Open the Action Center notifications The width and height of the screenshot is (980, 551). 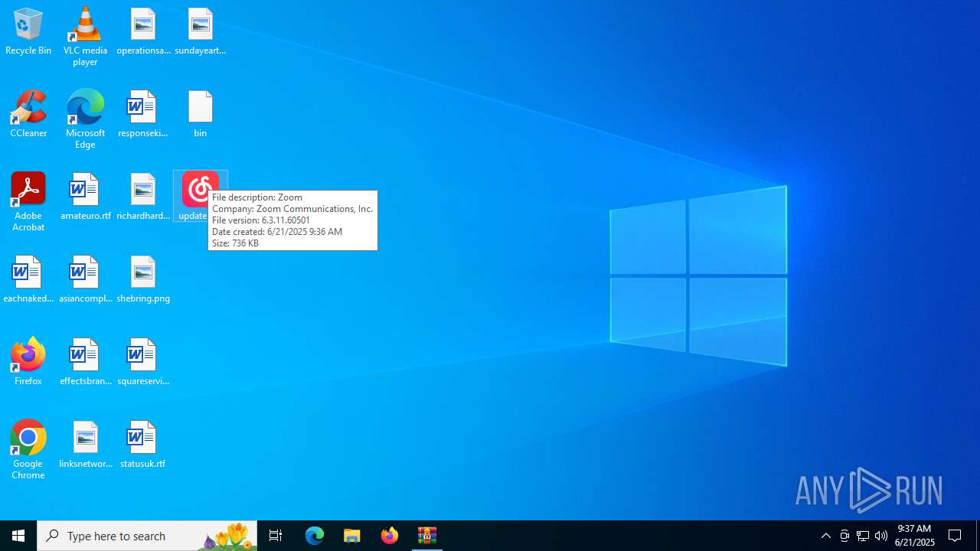[x=955, y=536]
